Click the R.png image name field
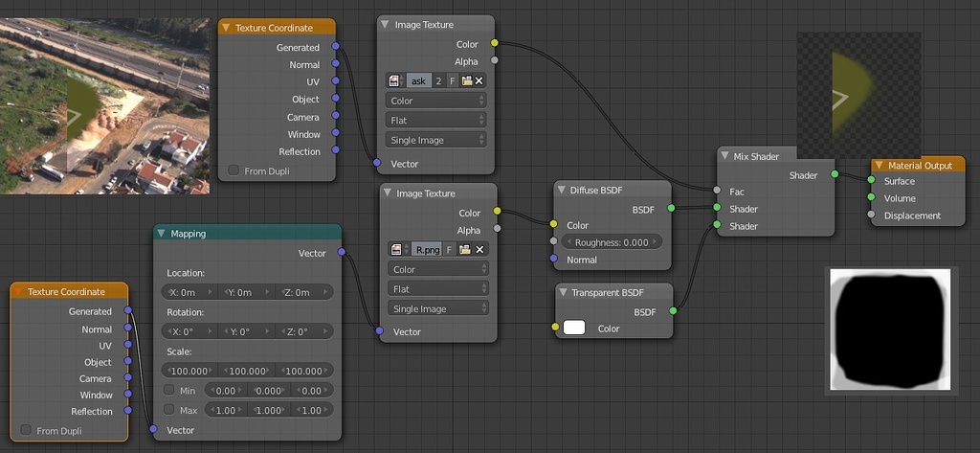 coord(428,250)
